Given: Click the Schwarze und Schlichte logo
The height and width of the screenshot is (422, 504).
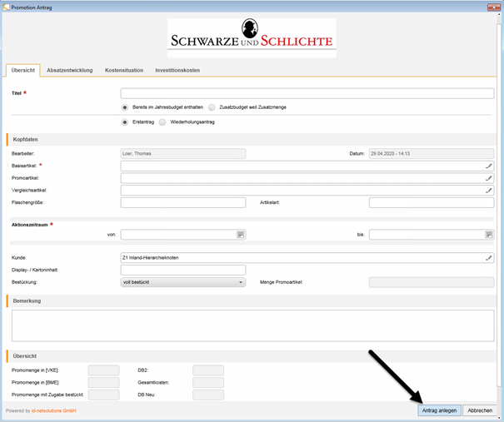Looking at the screenshot, I should [x=252, y=38].
